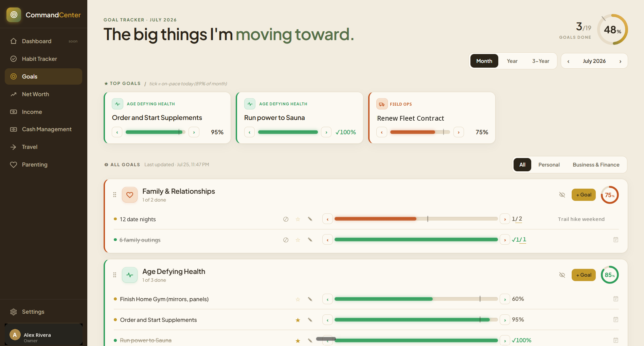
Task: Go to next month after July 2026
Action: (x=620, y=61)
